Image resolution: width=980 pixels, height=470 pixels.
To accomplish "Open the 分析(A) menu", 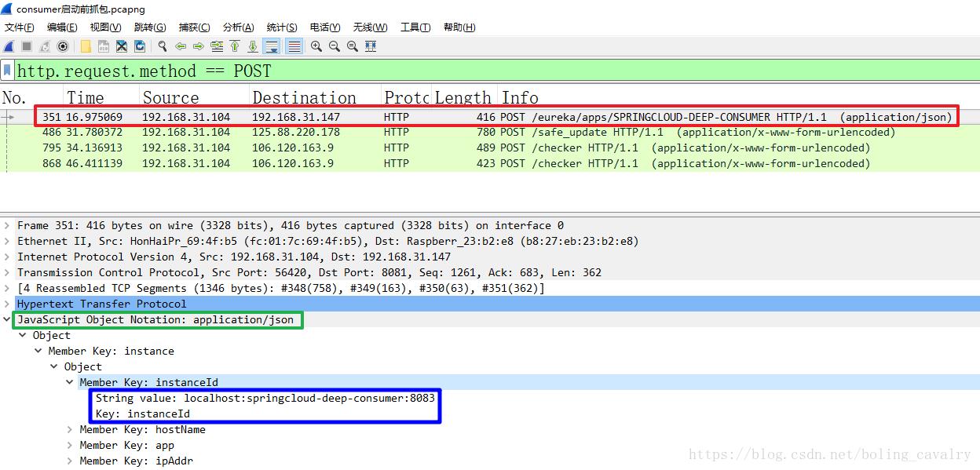I will pyautogui.click(x=239, y=27).
